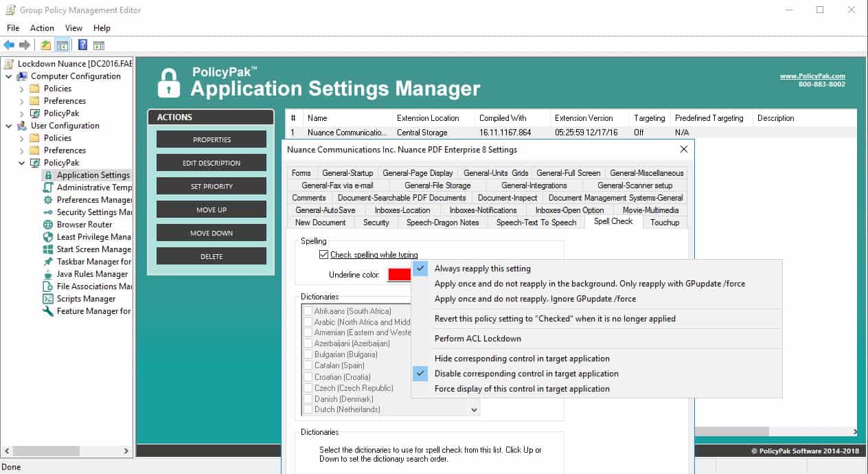Collapse the User Configuration tree node
The height and width of the screenshot is (474, 868).
(9, 126)
